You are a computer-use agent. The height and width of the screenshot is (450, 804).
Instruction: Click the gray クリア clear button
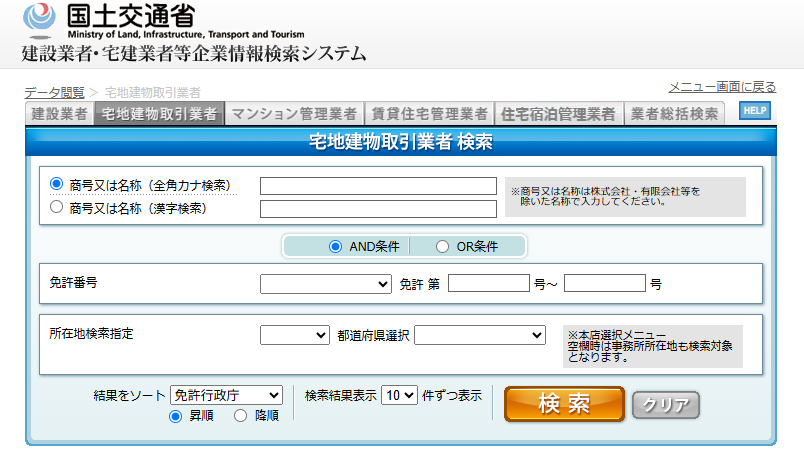(x=666, y=405)
